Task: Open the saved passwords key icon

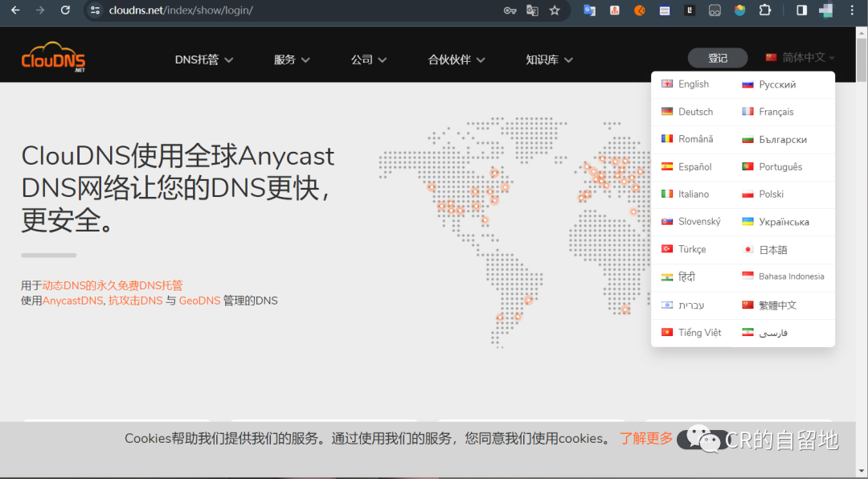Action: [x=510, y=10]
